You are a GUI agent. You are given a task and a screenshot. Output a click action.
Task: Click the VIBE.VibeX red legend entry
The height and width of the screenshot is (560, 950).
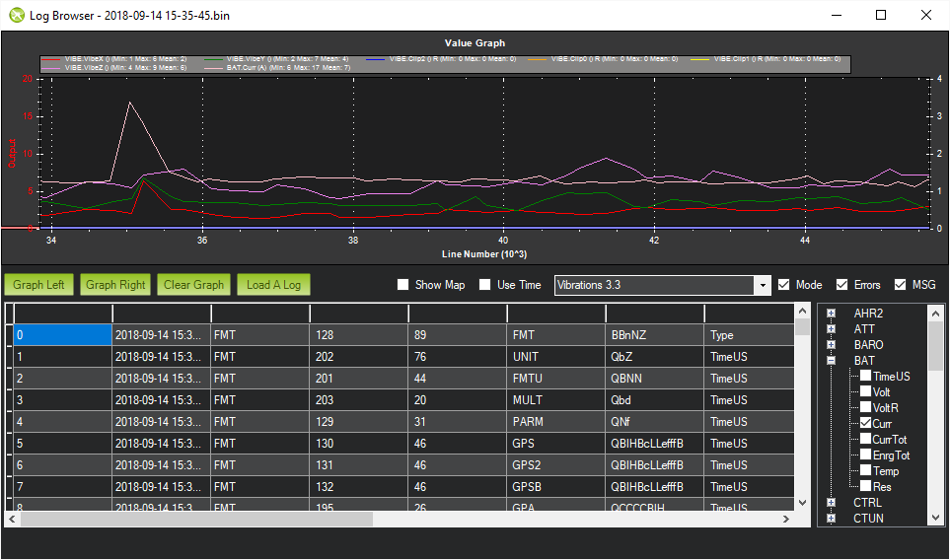click(115, 59)
